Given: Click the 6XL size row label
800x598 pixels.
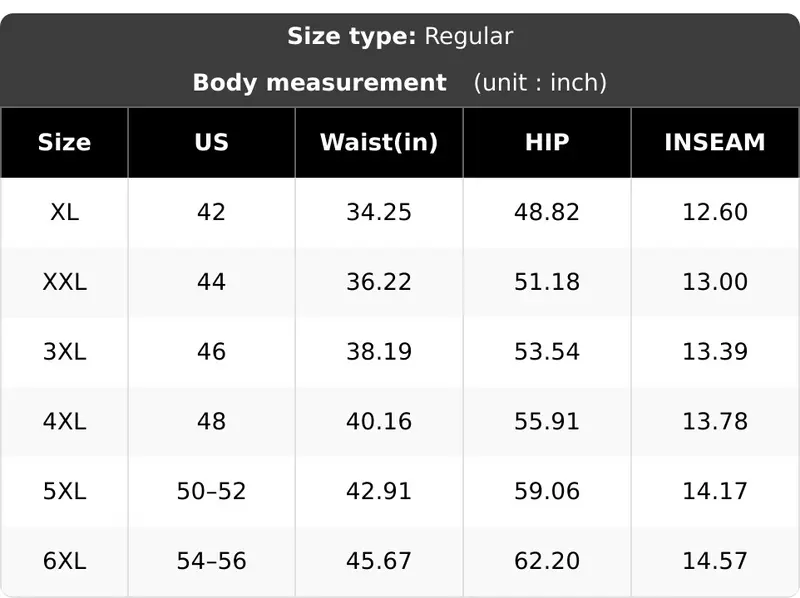Looking at the screenshot, I should coord(64,561).
